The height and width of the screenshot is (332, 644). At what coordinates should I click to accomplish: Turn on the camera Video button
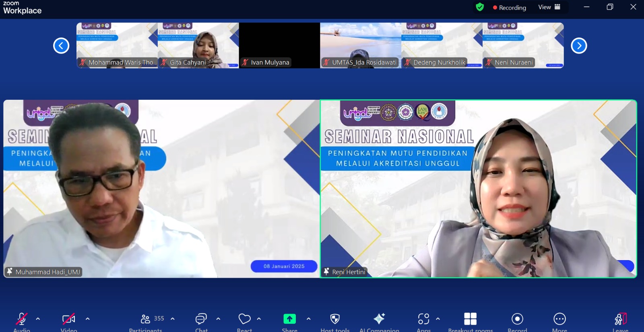[69, 319]
